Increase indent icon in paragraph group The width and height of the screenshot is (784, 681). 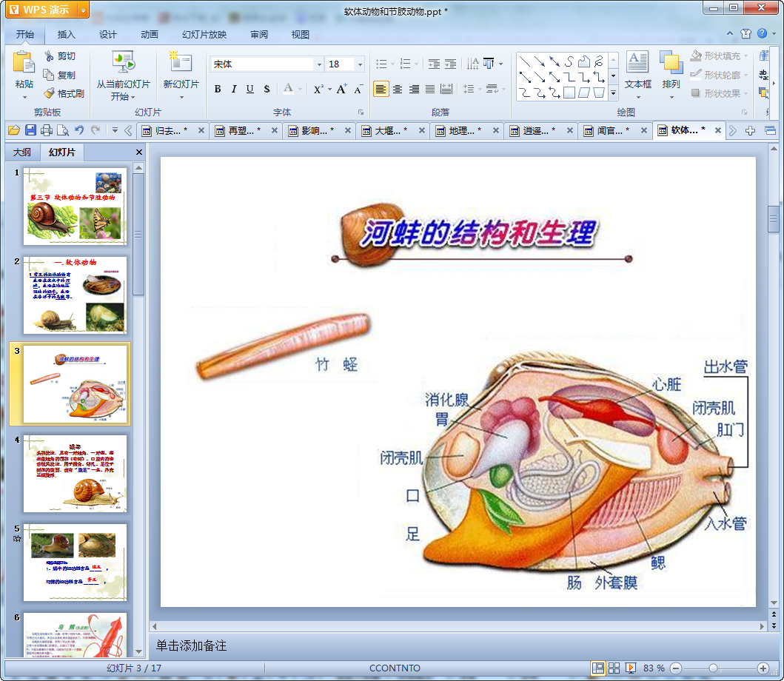tap(451, 64)
